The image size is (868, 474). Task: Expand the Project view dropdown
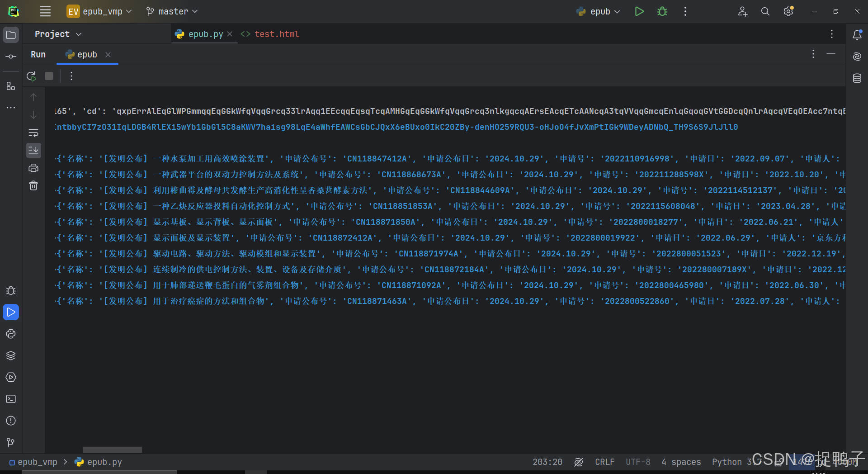(x=58, y=34)
